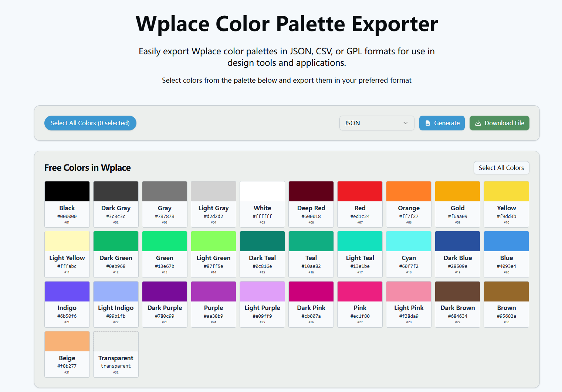Select the Black color swatch

[x=67, y=191]
